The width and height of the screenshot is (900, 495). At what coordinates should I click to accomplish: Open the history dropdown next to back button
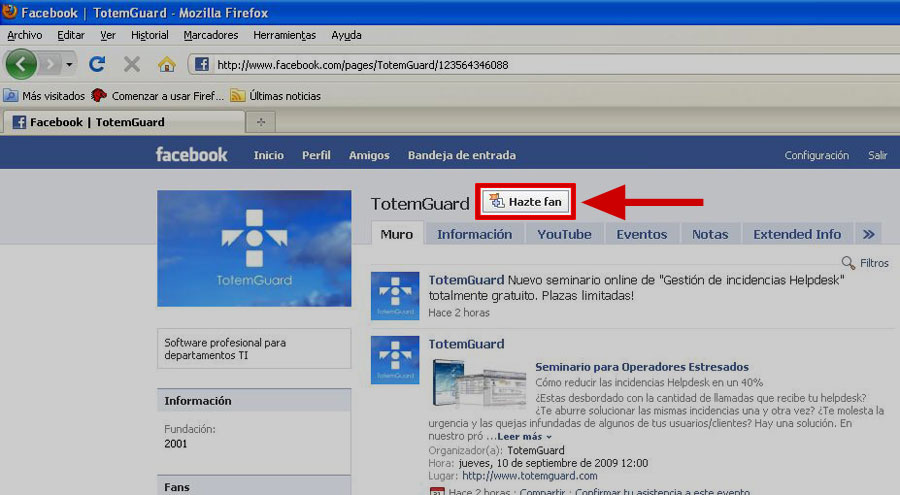point(69,64)
